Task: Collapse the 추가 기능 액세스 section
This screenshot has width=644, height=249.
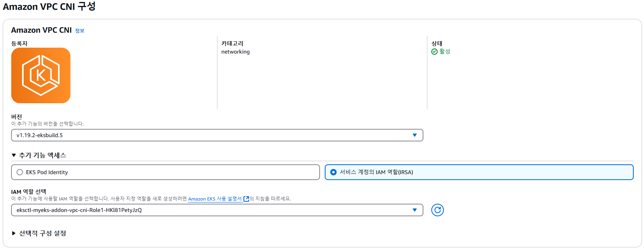Action: [39, 155]
